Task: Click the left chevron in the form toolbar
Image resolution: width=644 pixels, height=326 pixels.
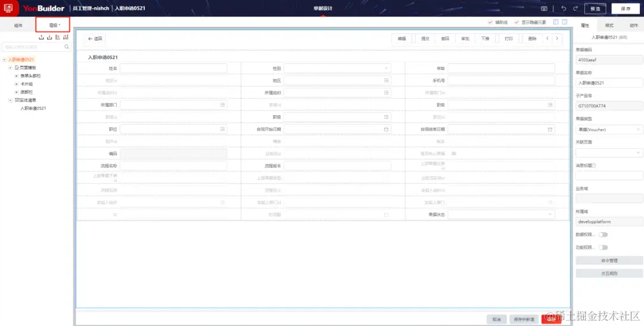Action: tap(547, 38)
